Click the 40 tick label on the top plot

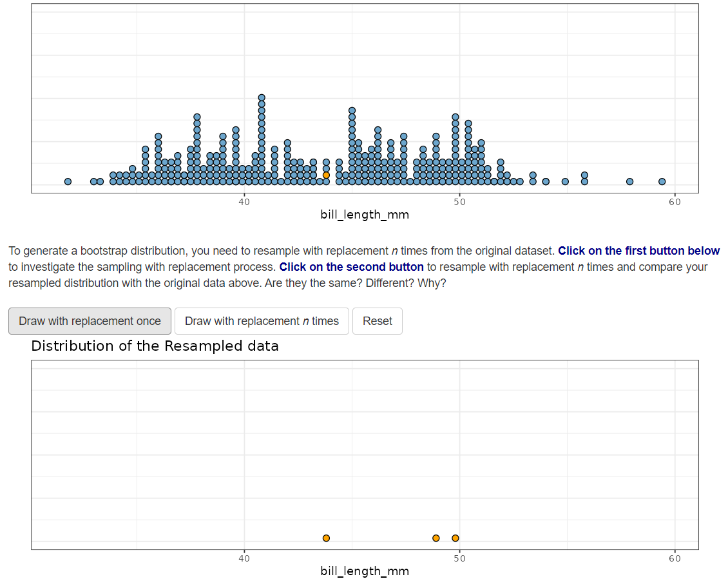click(244, 202)
